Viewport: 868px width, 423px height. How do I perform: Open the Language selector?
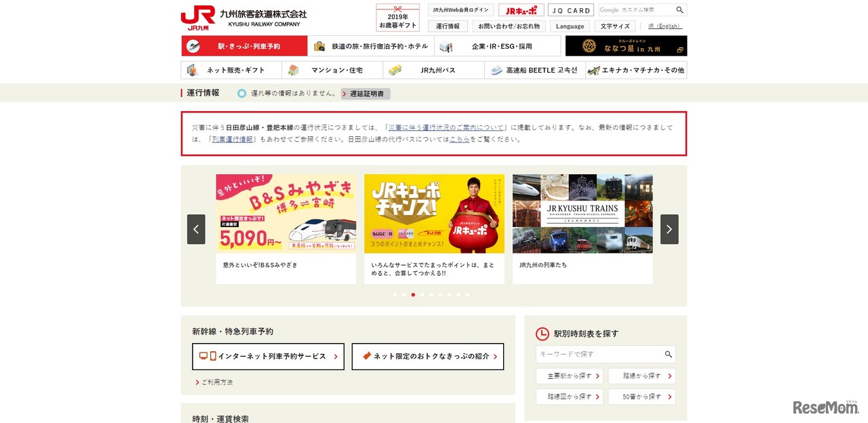pyautogui.click(x=570, y=26)
